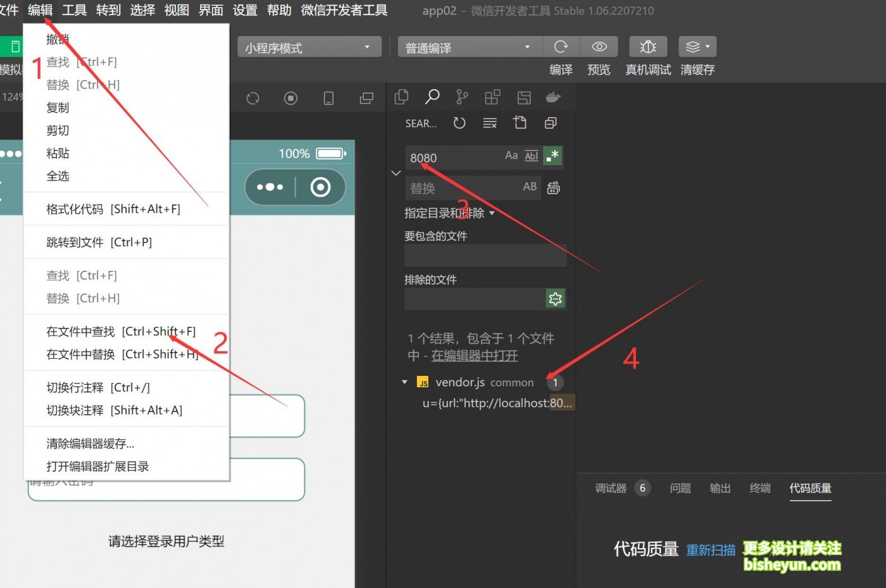The height and width of the screenshot is (588, 886).
Task: Click the editor layout panel icon
Action: 524,97
